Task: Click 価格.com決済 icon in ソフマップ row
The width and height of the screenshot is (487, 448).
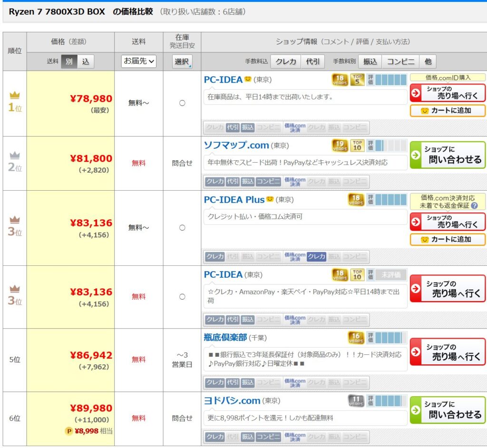Action: pos(295,182)
